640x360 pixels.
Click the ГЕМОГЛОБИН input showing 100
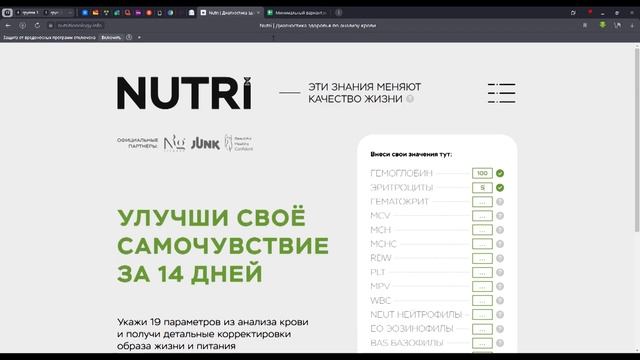[x=482, y=173]
